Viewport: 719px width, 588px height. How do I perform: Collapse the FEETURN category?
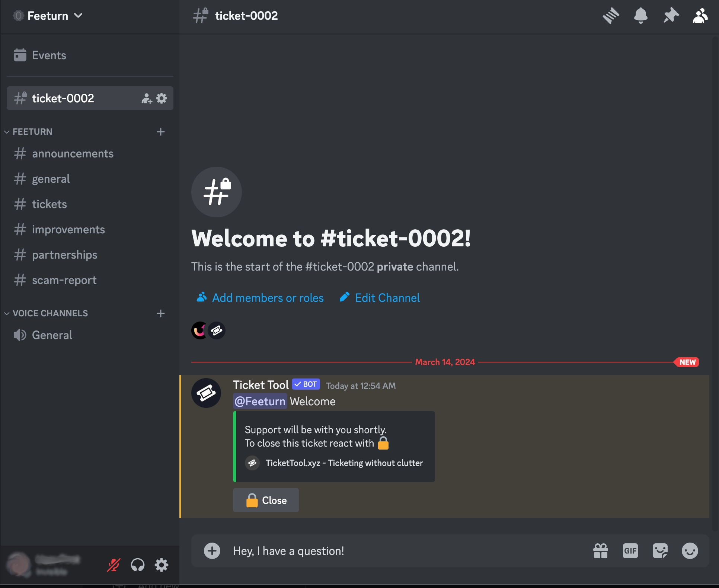point(32,132)
